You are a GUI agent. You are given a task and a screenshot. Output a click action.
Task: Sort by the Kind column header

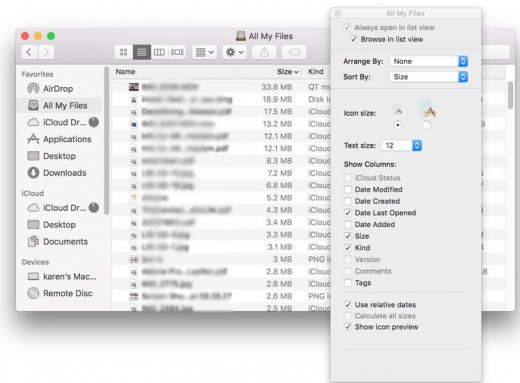tap(316, 72)
